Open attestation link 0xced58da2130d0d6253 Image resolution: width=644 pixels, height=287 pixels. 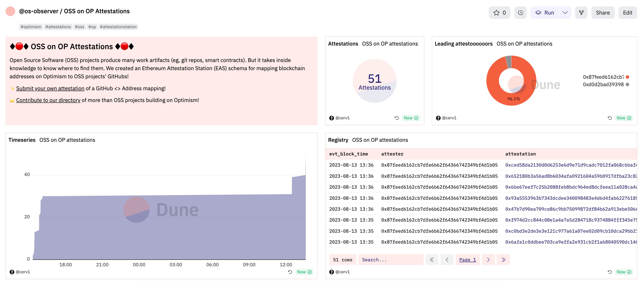571,165
